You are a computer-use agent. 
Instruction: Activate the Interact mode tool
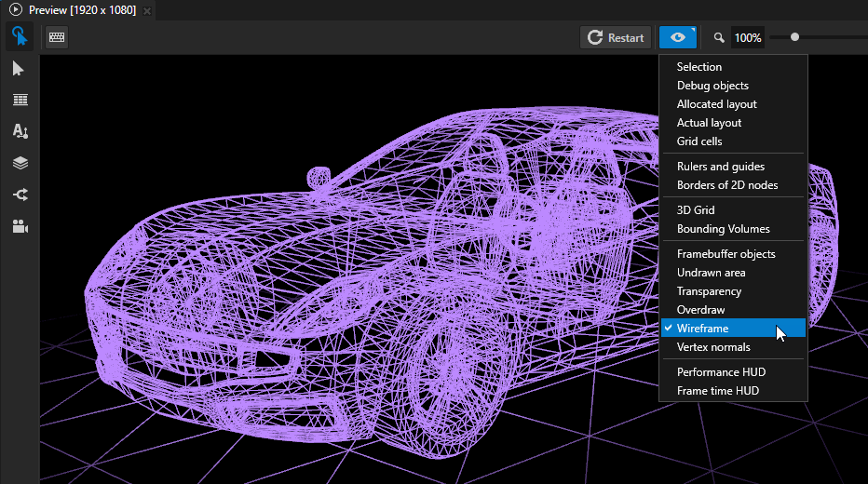(x=20, y=37)
